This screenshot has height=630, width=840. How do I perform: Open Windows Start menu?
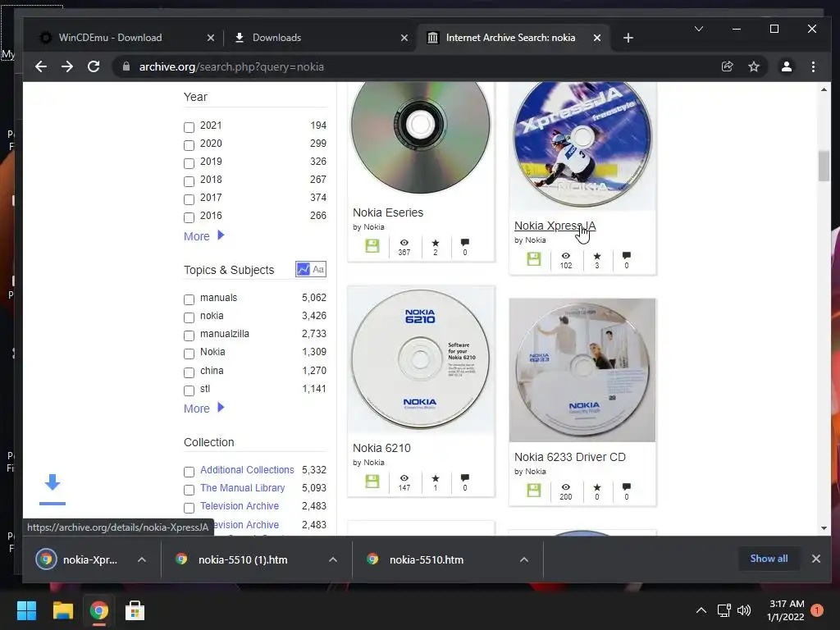(26, 610)
